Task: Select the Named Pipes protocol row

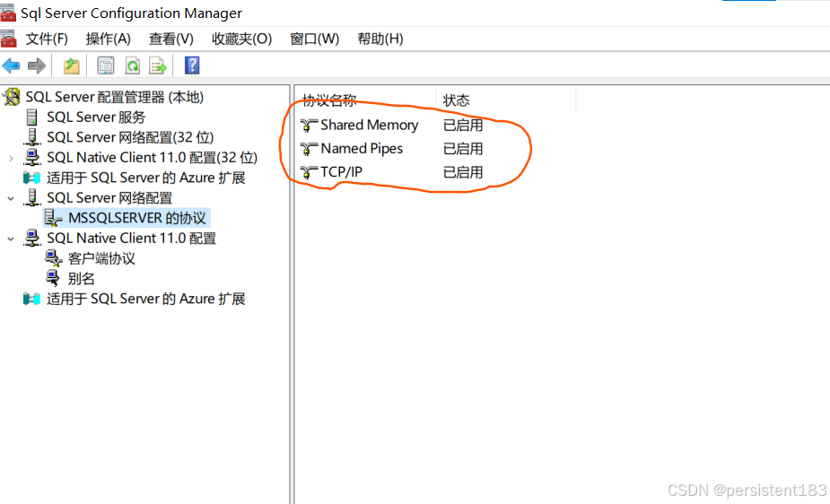Action: click(x=362, y=149)
